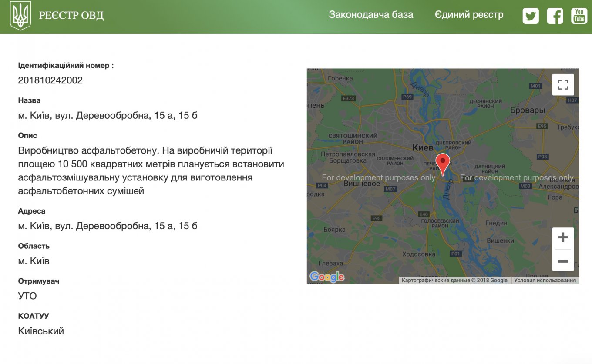Click the E373 road shield on map
592x364 pixels.
click(x=349, y=98)
